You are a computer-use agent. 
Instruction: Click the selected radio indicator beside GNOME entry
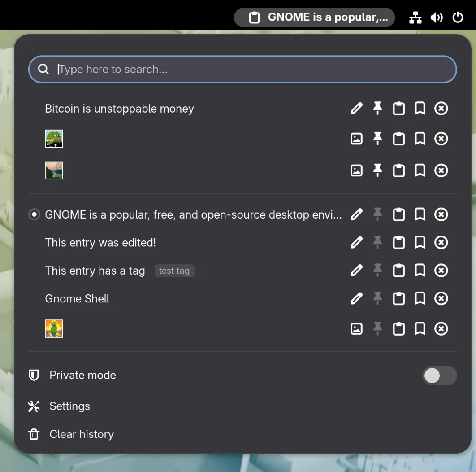click(x=35, y=214)
